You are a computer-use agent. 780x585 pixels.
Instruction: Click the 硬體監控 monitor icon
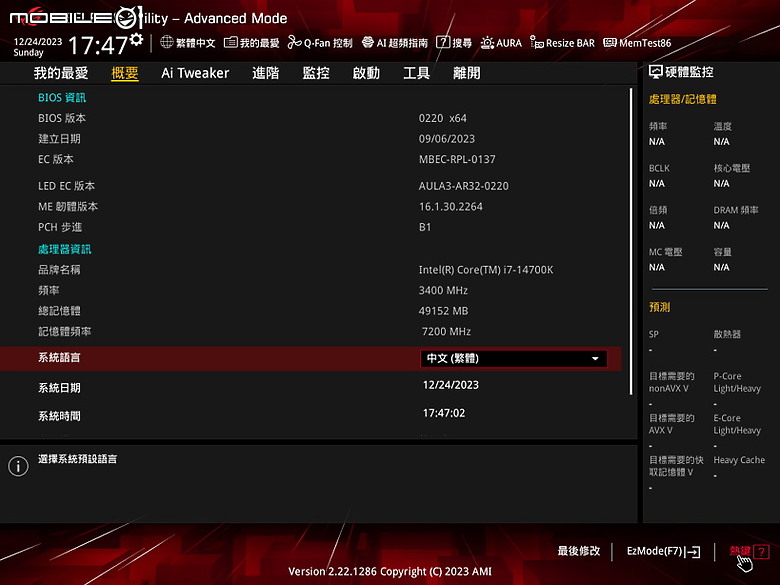[x=656, y=72]
